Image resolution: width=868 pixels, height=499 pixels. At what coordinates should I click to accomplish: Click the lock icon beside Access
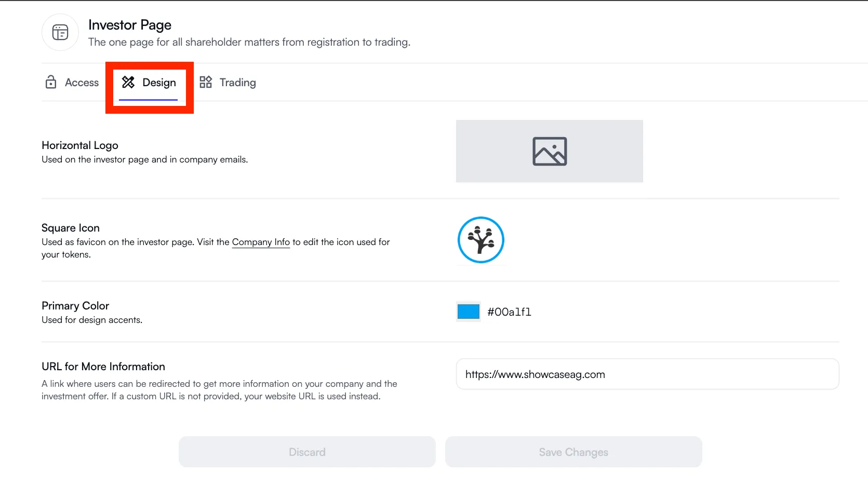[51, 82]
